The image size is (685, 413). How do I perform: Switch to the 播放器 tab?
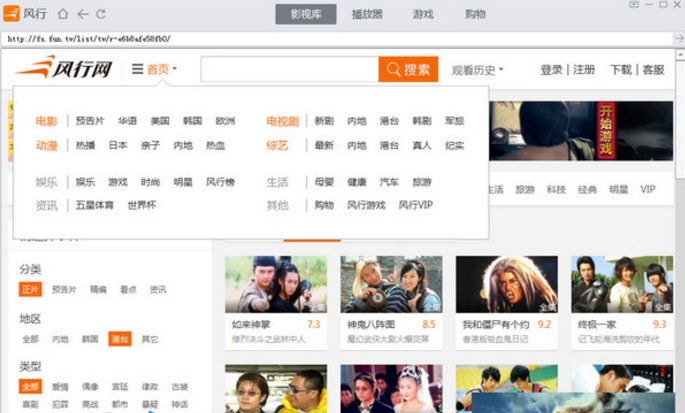point(367,14)
